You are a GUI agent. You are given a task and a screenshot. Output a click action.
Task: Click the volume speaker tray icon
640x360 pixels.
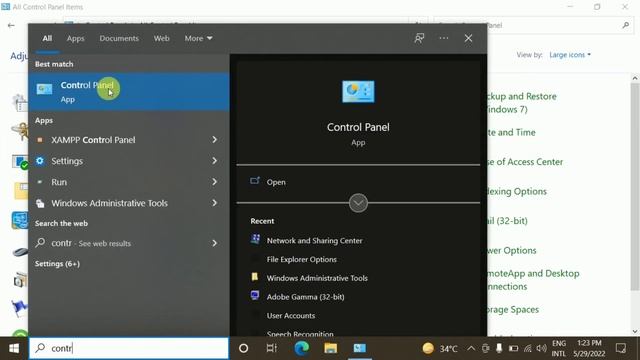541,349
